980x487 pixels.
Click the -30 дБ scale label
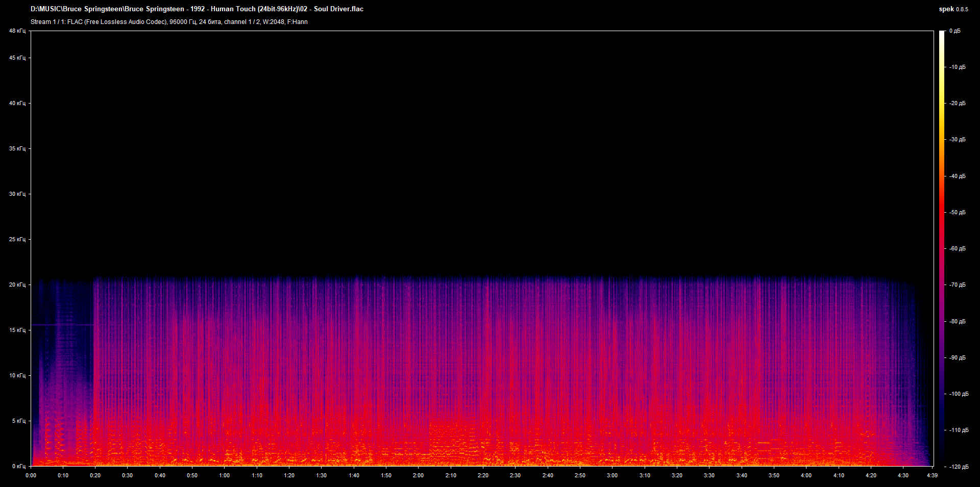[958, 140]
